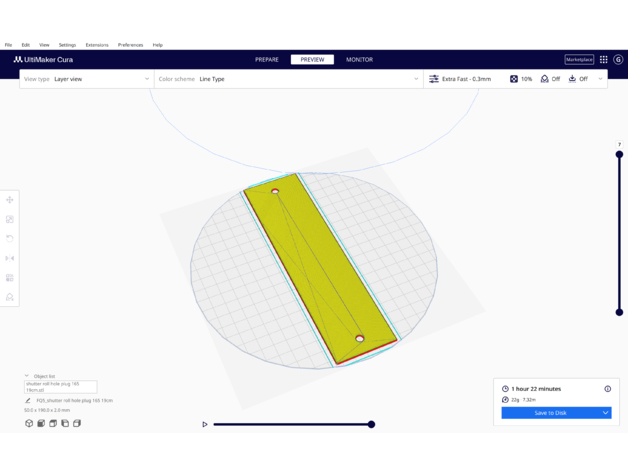Open the Extensions menu
Image resolution: width=628 pixels, height=472 pixels.
click(97, 45)
